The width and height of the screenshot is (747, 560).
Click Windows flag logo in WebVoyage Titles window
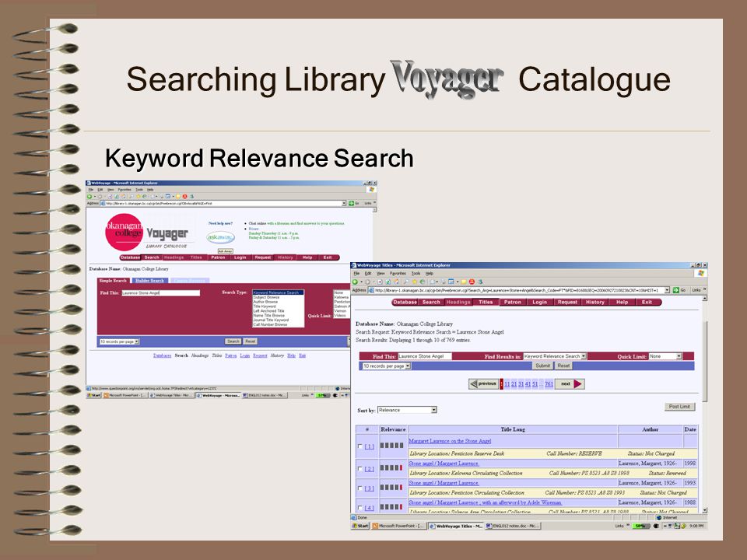[701, 273]
